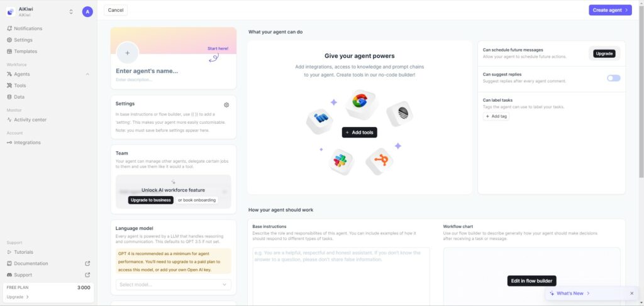The width and height of the screenshot is (644, 306).
Task: Click the Add tools button
Action: pos(359,133)
